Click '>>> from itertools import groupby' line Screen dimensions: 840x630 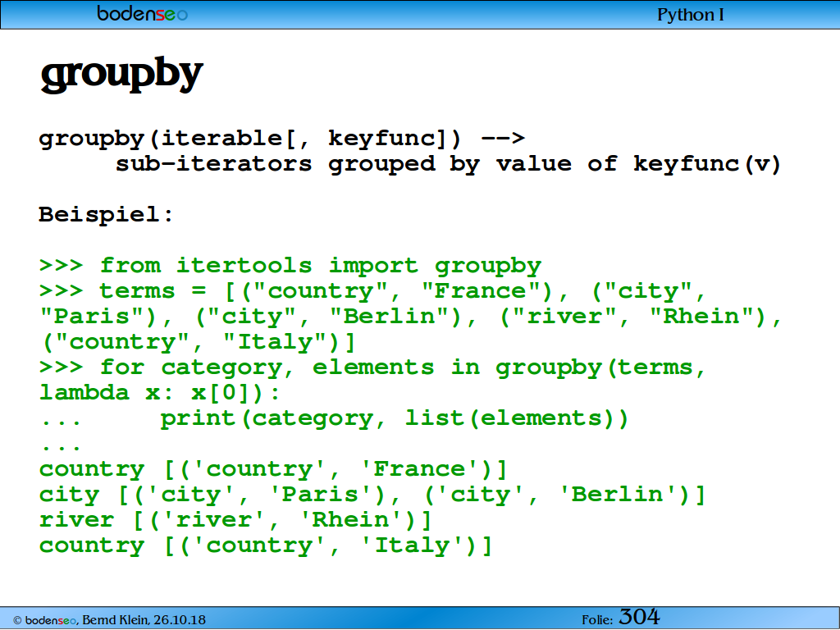point(290,266)
